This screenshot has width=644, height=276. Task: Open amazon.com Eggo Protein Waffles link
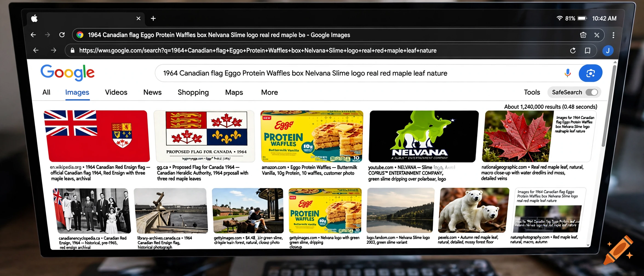pos(309,170)
